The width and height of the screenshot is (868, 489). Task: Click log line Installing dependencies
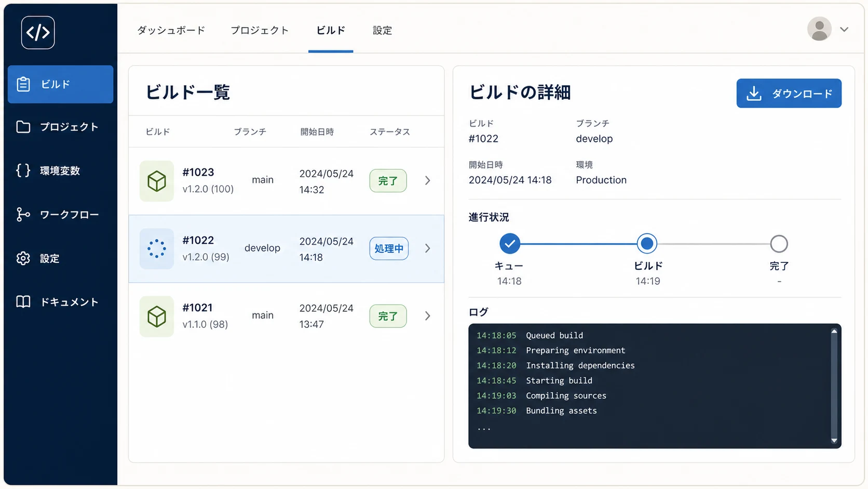(580, 366)
